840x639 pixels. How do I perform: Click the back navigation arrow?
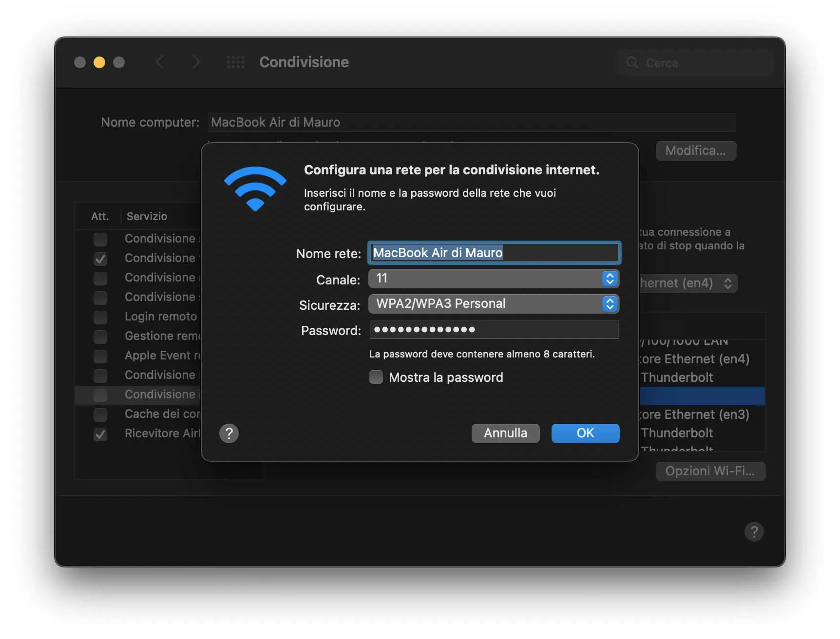click(160, 62)
